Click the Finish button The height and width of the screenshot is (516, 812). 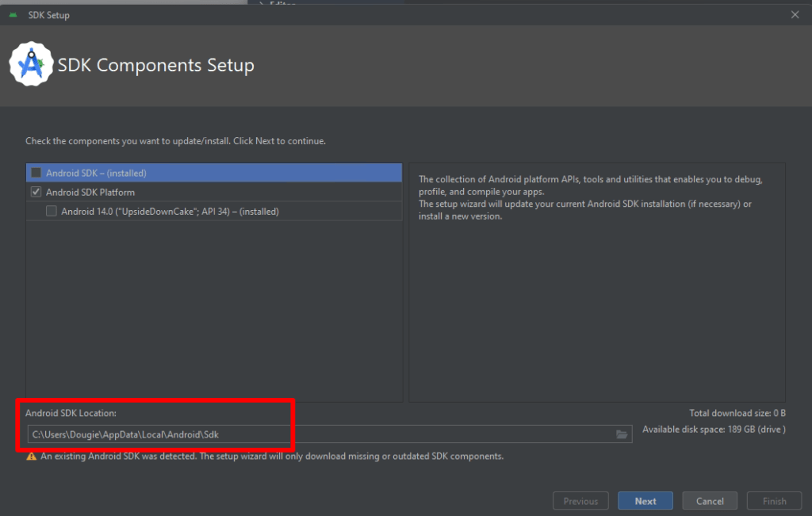[x=774, y=500]
